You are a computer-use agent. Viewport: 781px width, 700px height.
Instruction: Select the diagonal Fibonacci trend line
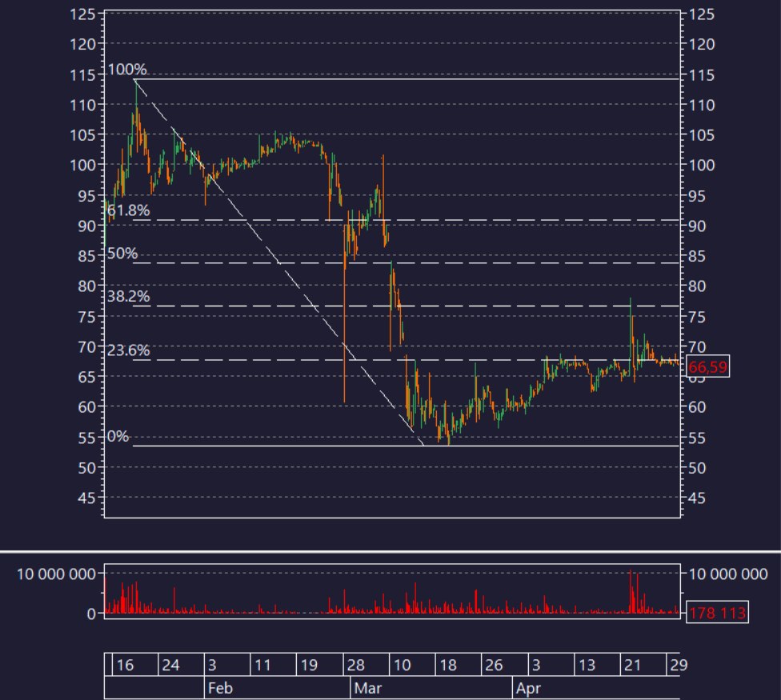tap(279, 262)
